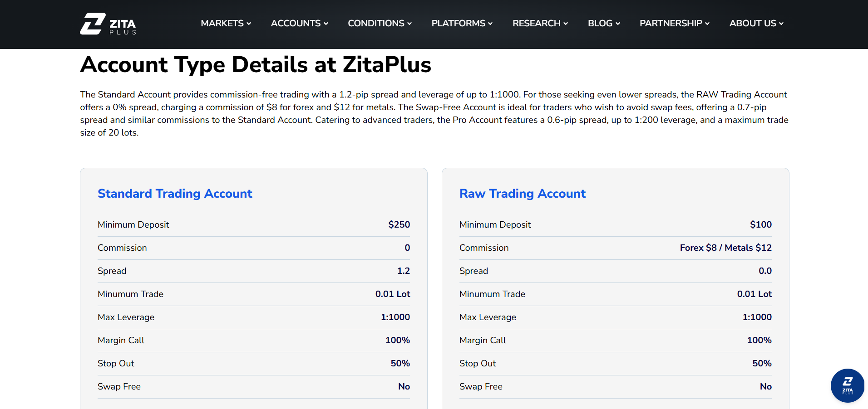Click the Standard account Margin Call 100% value

(x=398, y=340)
